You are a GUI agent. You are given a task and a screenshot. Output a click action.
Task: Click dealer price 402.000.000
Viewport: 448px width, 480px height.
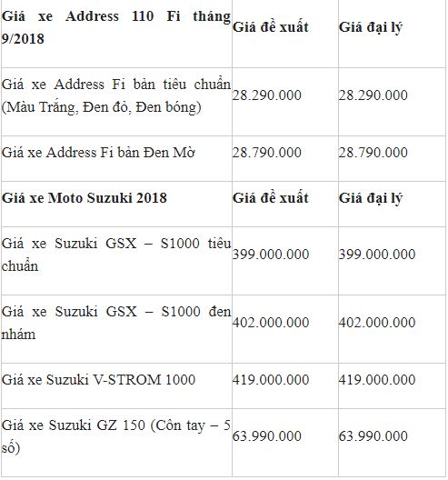[x=377, y=323]
